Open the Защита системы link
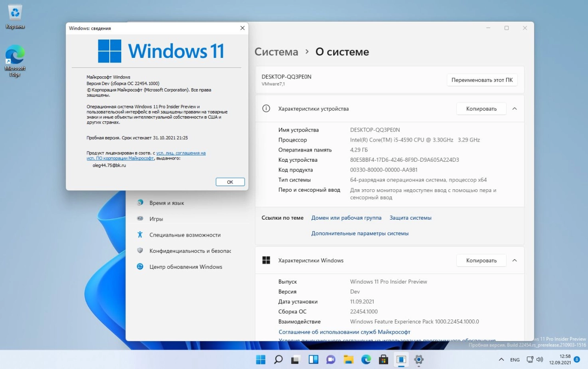 pyautogui.click(x=411, y=218)
